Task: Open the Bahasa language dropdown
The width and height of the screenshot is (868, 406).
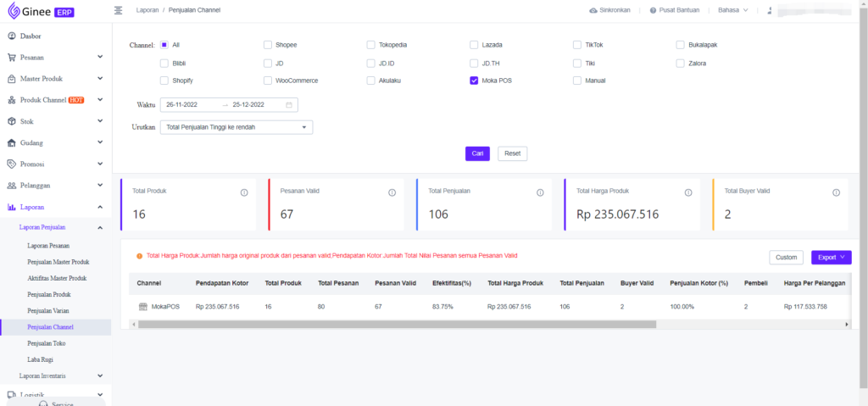Action: coord(733,10)
